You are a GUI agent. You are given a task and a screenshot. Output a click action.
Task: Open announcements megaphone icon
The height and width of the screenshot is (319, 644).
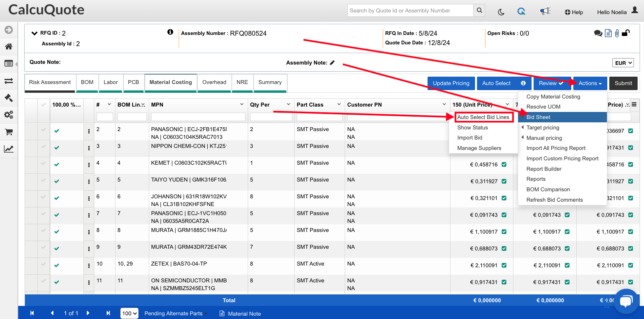point(545,11)
